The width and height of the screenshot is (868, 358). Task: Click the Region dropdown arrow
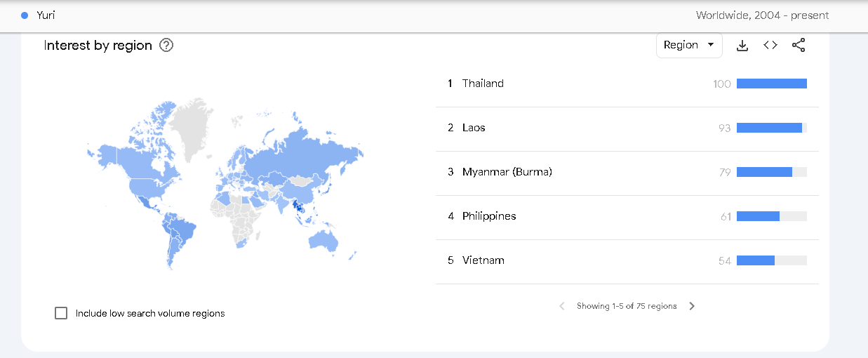711,45
